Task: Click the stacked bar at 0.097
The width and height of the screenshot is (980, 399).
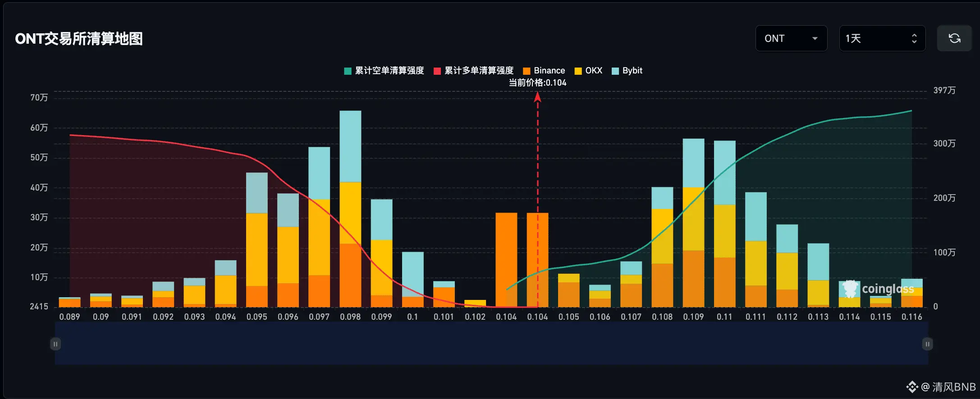Action: (319, 227)
